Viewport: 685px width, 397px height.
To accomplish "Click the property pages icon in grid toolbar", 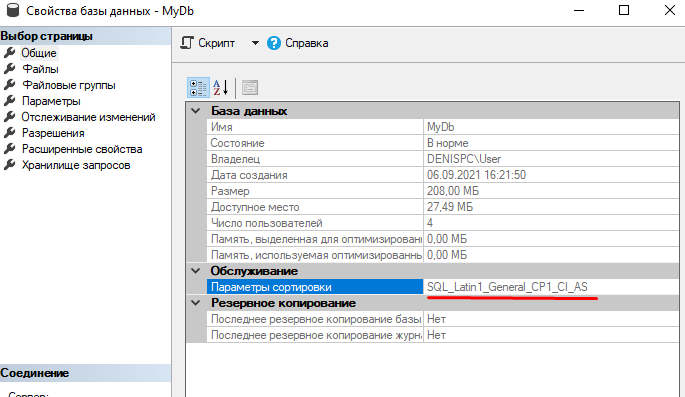I will pyautogui.click(x=250, y=87).
